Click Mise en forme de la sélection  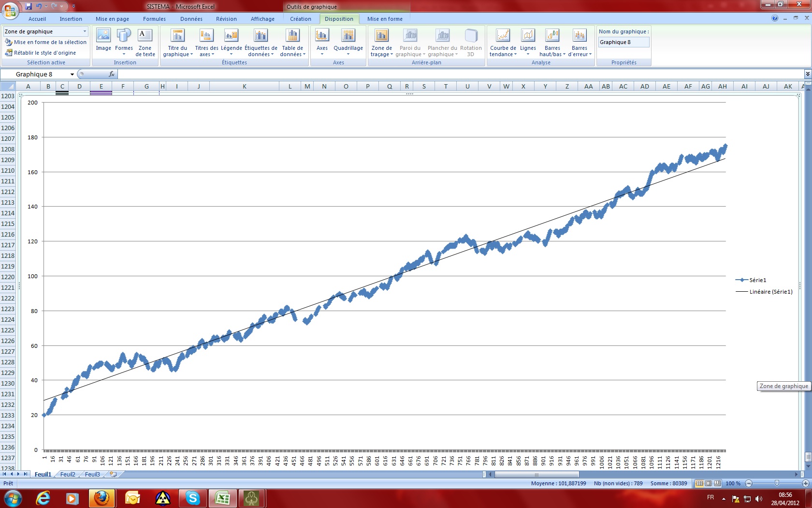click(x=46, y=42)
